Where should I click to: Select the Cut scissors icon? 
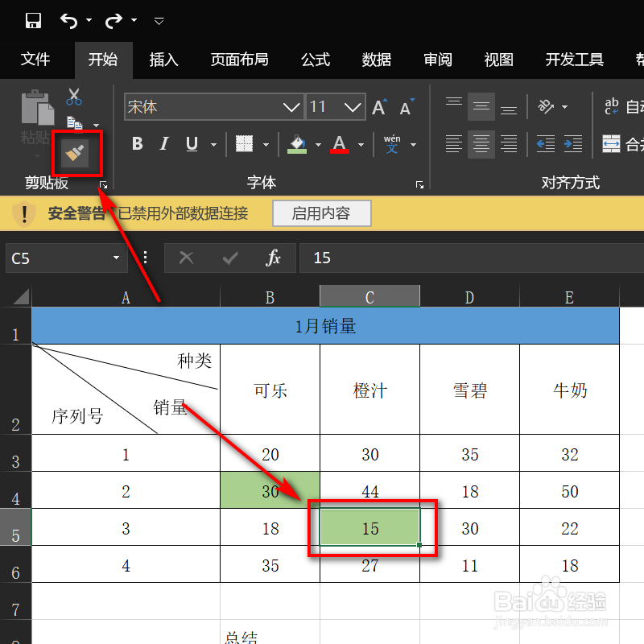point(74,95)
